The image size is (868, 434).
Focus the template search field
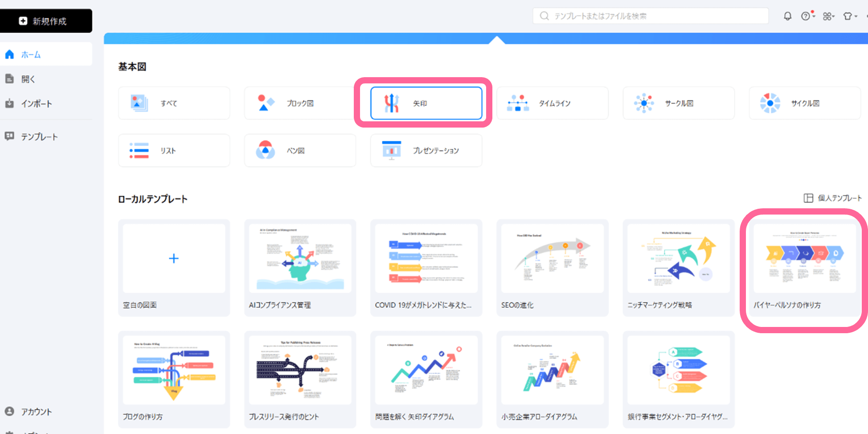(651, 16)
